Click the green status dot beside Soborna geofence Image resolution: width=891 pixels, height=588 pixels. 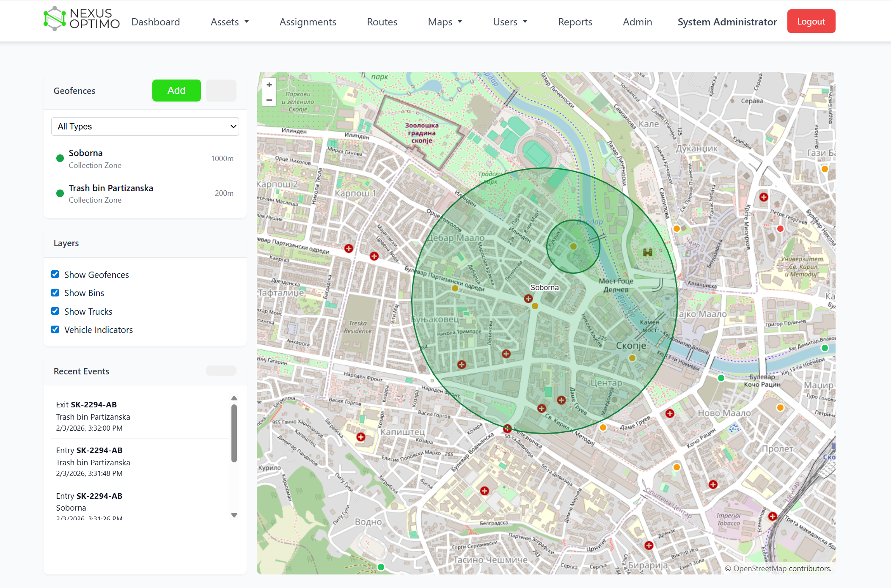coord(60,158)
